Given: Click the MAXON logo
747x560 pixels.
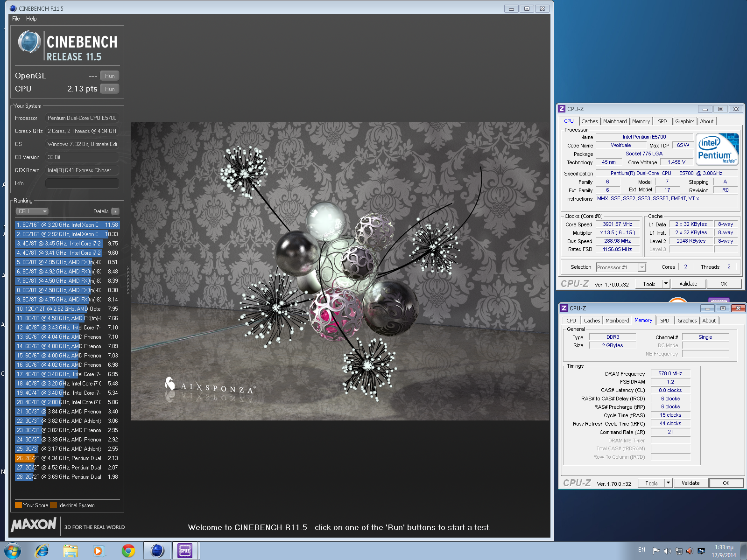Looking at the screenshot, I should tap(34, 525).
